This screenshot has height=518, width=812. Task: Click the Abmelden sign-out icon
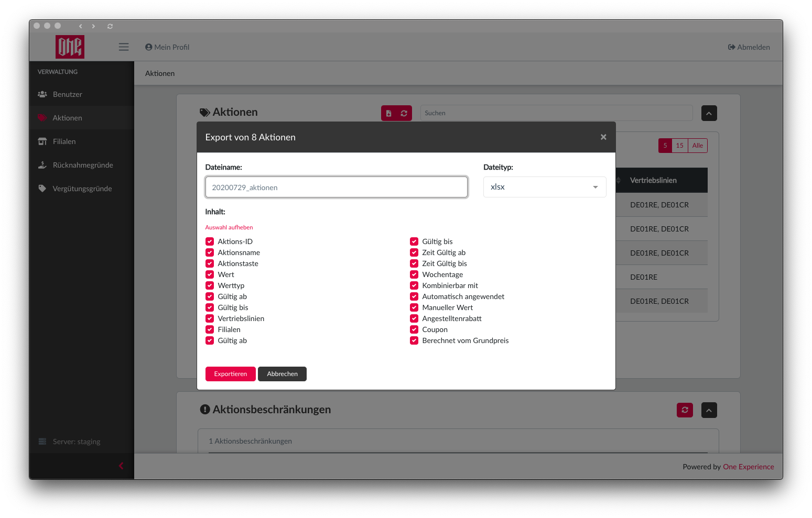coord(732,47)
